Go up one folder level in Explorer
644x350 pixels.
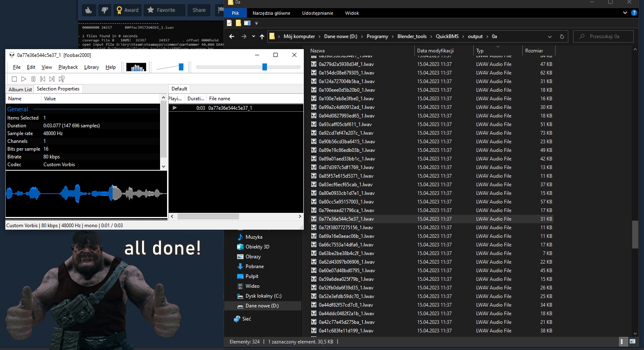pos(262,36)
